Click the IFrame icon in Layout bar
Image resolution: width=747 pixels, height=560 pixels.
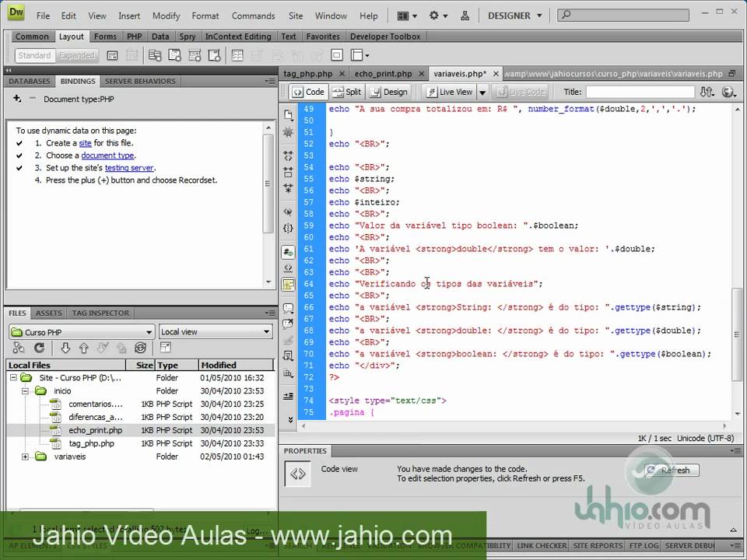point(337,55)
